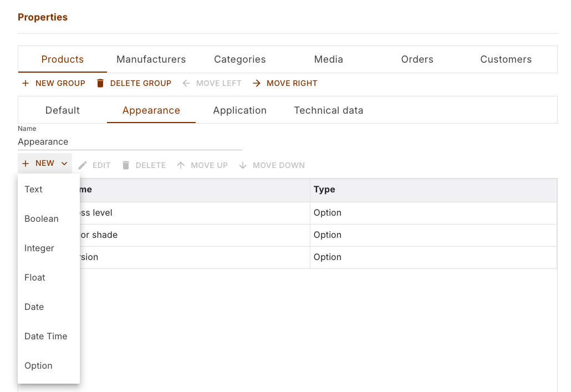Click the MOVE RIGHT label

[292, 83]
